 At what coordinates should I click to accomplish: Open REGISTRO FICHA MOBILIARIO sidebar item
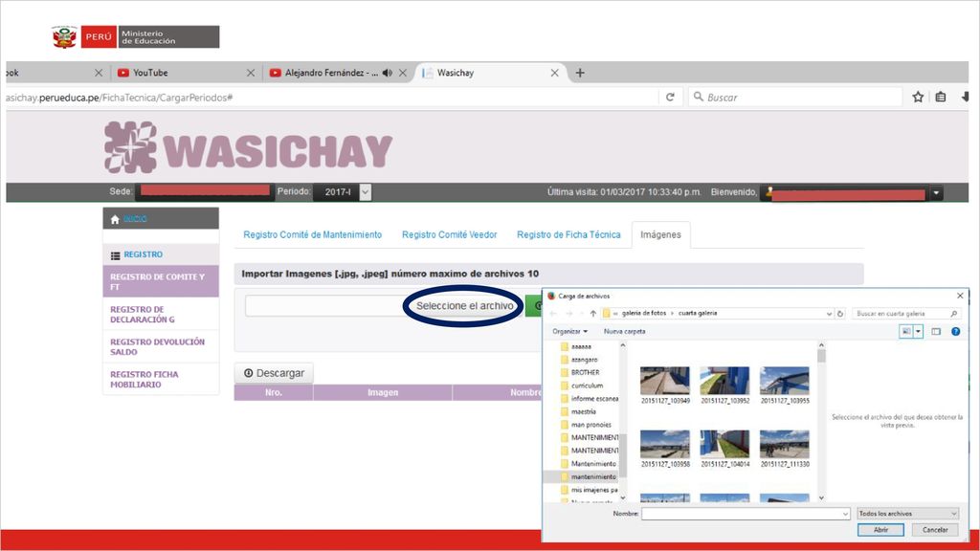(161, 379)
